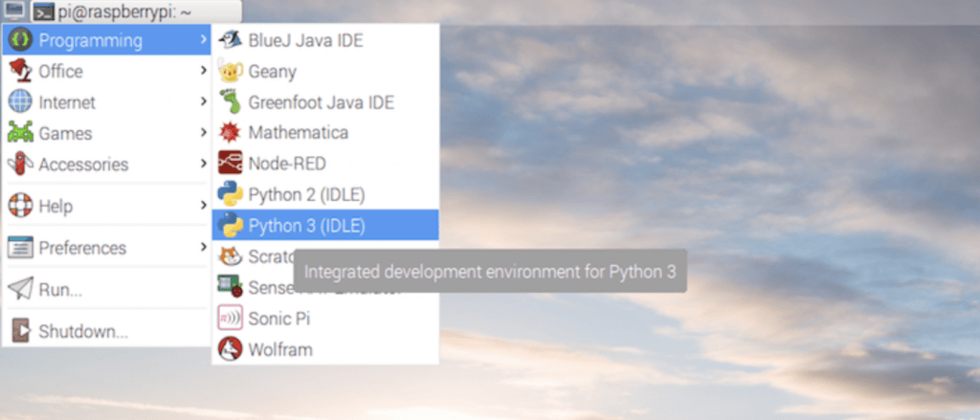The width and height of the screenshot is (980, 420).
Task: Open the Preferences menu category
Action: point(107,248)
